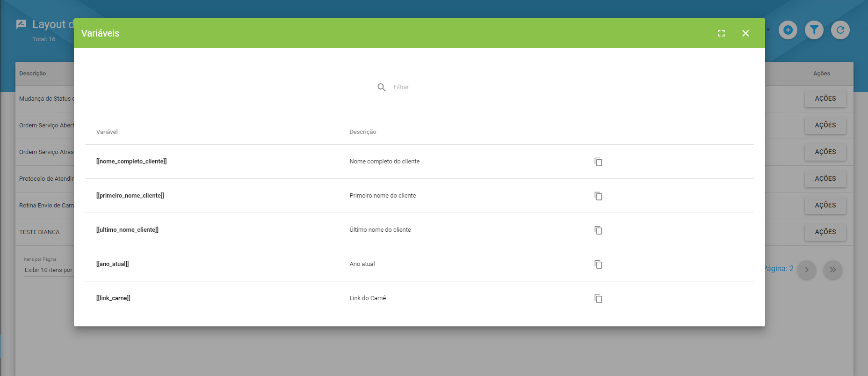Click the Ações column header
Image resolution: width=868 pixels, height=376 pixels.
[822, 74]
